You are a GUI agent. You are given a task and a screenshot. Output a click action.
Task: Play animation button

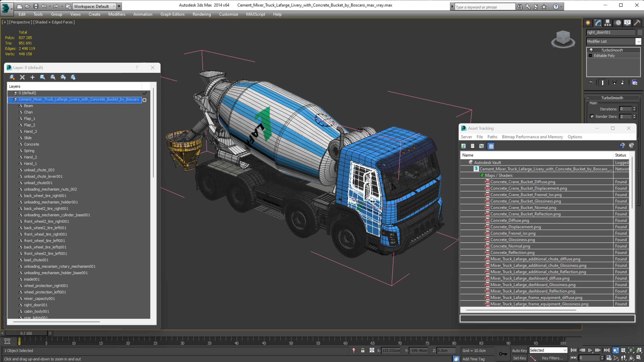click(x=590, y=350)
